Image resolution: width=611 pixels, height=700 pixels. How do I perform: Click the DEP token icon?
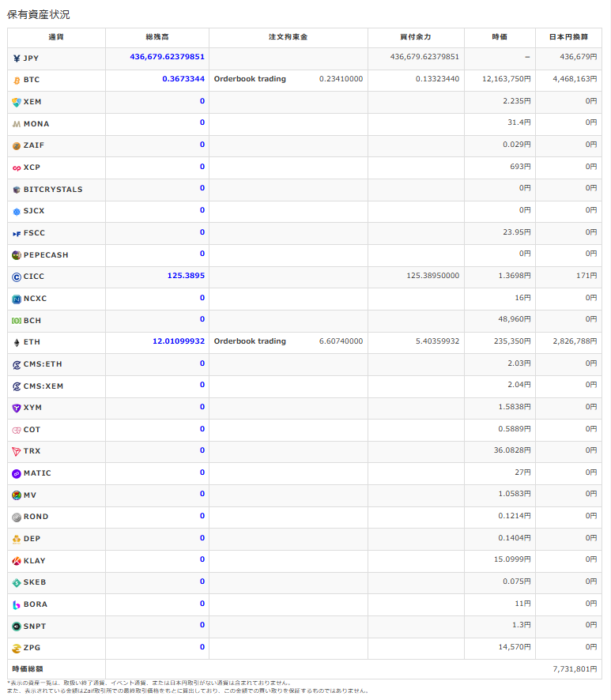coord(17,540)
